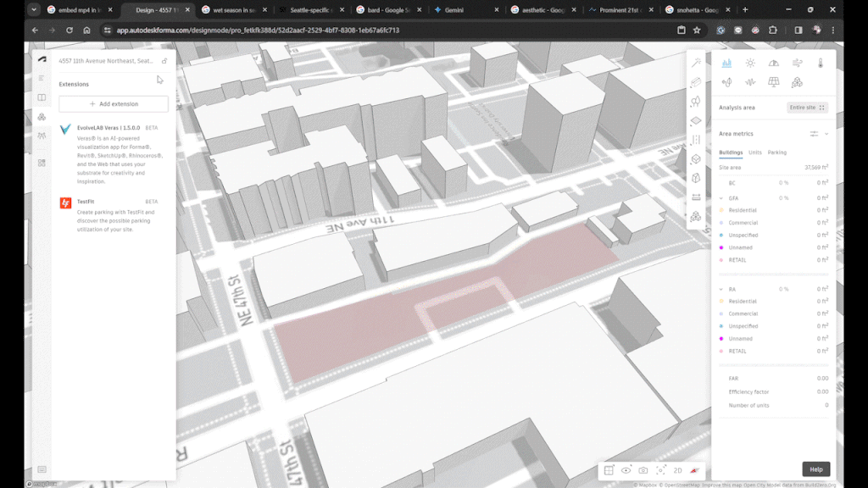Take a screenshot with camera icon
Screen dimensions: 868x488
(643, 470)
